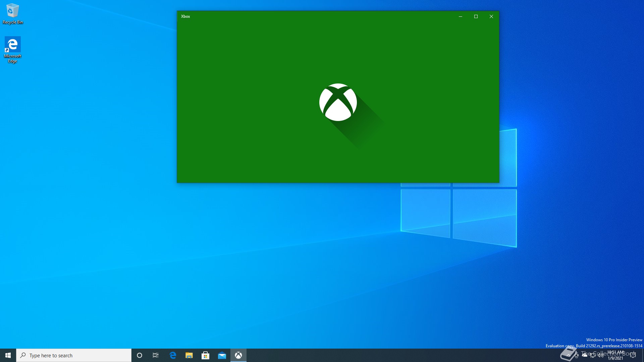The width and height of the screenshot is (644, 362).
Task: Open File Explorer from the taskbar
Action: click(x=189, y=355)
